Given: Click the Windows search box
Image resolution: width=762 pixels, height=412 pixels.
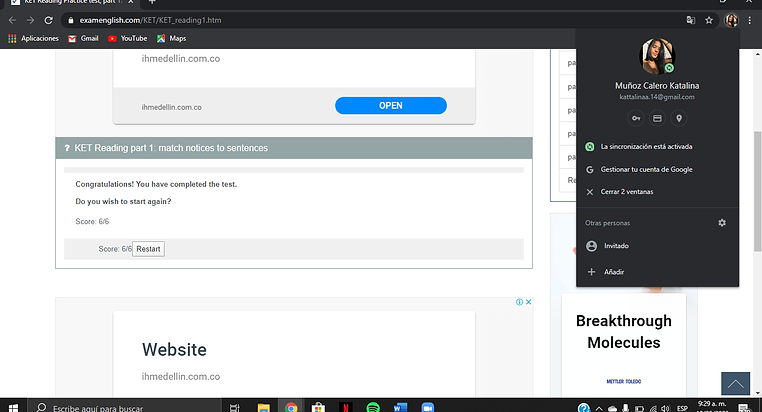Looking at the screenshot, I should pyautogui.click(x=124, y=407).
